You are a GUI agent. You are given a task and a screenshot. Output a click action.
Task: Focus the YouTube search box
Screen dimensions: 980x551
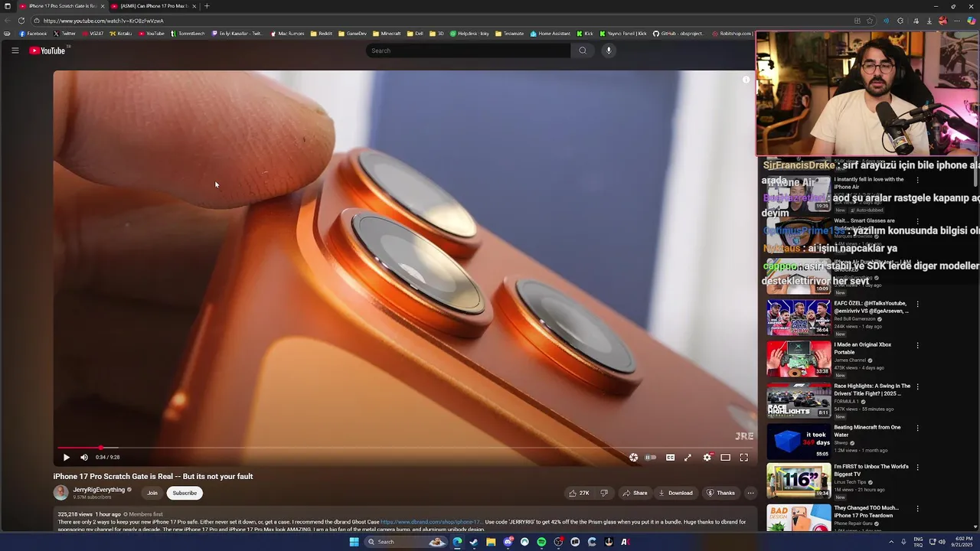coord(468,51)
